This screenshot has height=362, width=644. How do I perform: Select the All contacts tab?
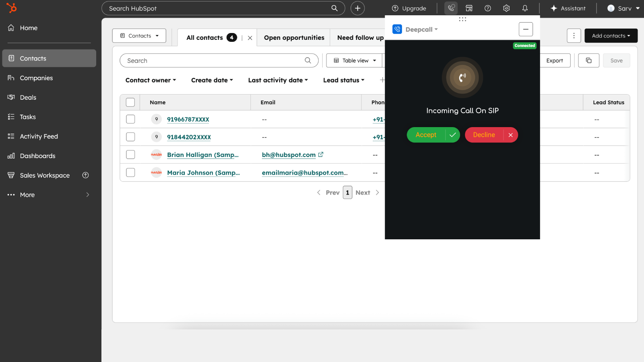(x=204, y=37)
